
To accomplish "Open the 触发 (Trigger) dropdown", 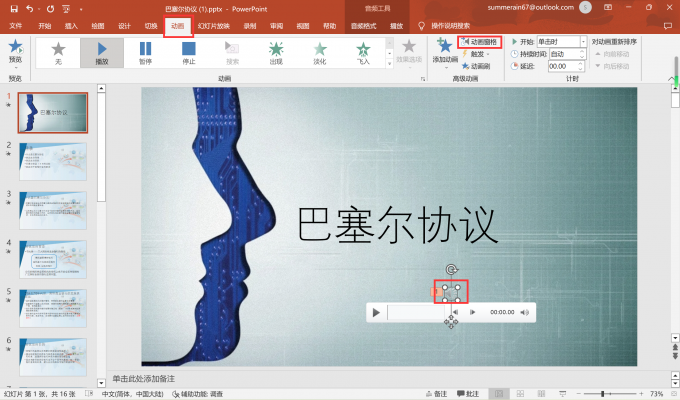I will click(476, 54).
